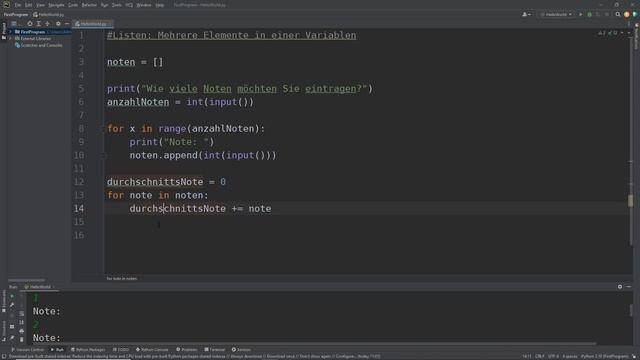Click 'for note in noten' breadcrumb
Viewport: 640px width, 360px height.
point(122,278)
